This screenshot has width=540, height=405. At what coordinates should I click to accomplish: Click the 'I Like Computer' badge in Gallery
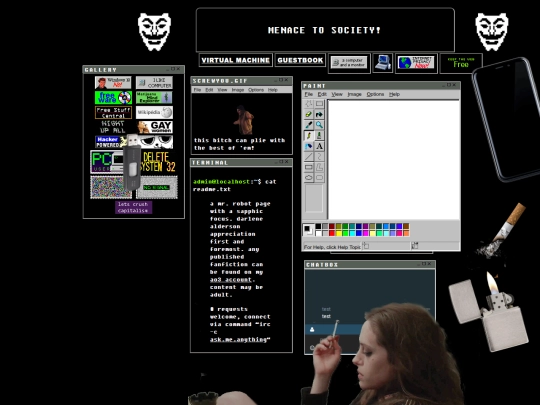coord(154,83)
